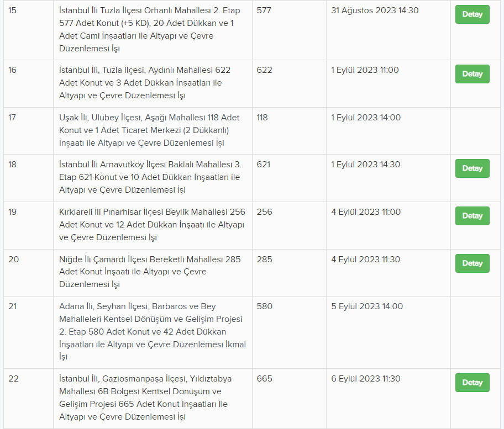Open the Arnavutköy Baklalı Mahallesi project title

coord(150,177)
